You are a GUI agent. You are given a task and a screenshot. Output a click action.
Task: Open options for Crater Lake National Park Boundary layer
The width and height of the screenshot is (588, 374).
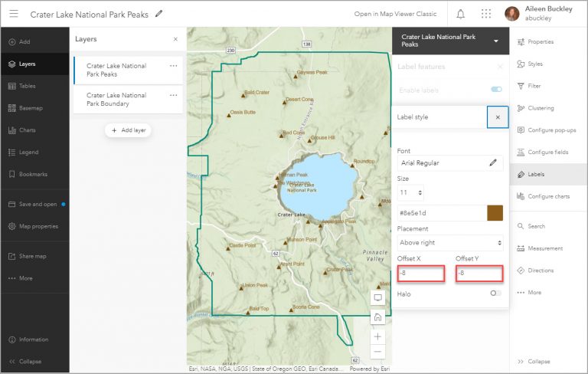(x=173, y=95)
